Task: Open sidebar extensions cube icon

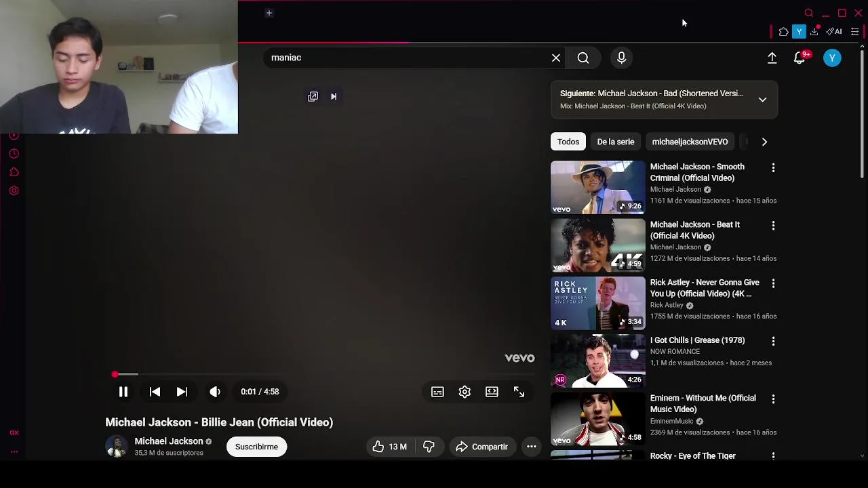Action: click(x=14, y=172)
